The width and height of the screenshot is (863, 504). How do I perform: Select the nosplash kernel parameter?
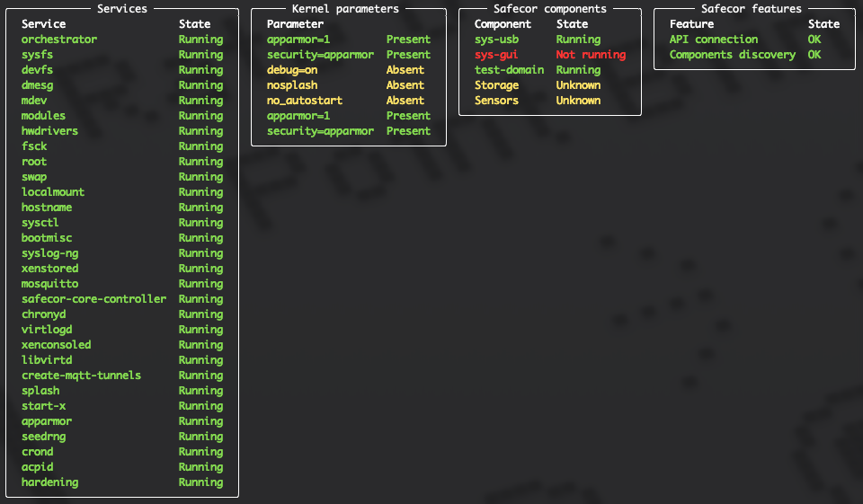[292, 85]
